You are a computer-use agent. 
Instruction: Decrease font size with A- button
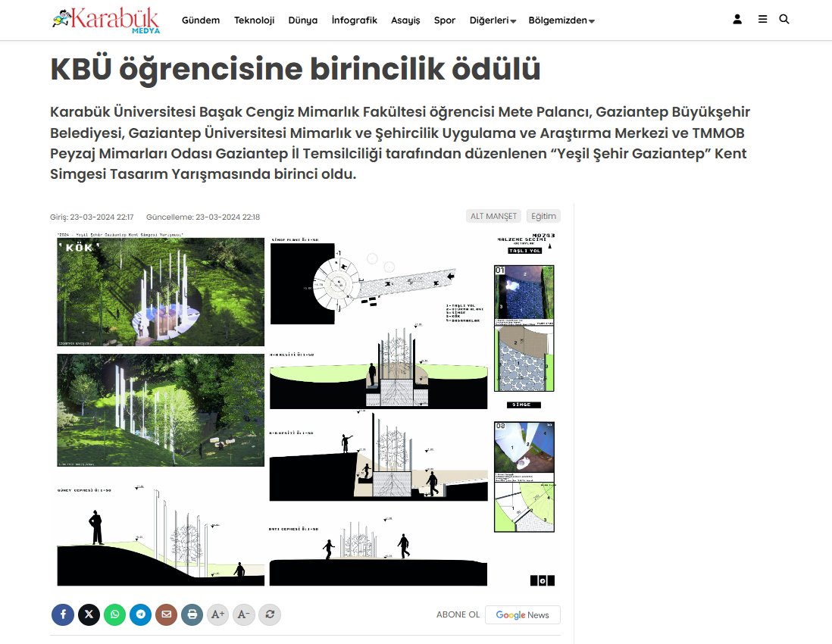pos(243,614)
